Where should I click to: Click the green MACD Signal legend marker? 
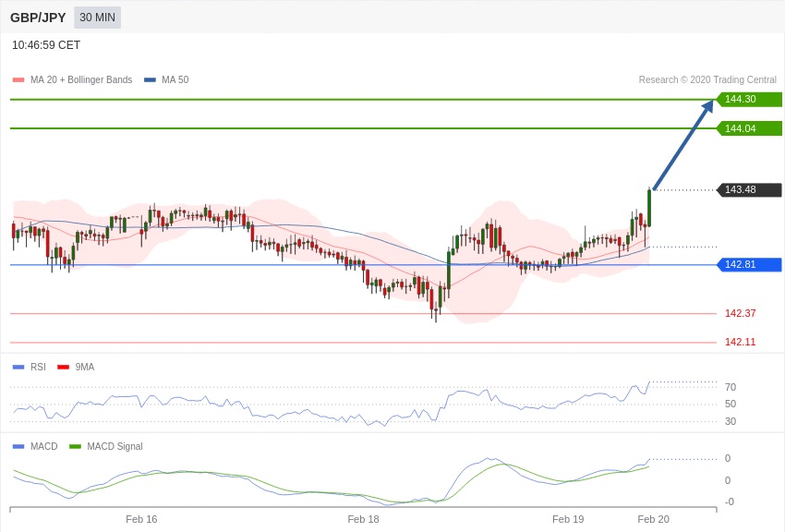click(x=75, y=446)
